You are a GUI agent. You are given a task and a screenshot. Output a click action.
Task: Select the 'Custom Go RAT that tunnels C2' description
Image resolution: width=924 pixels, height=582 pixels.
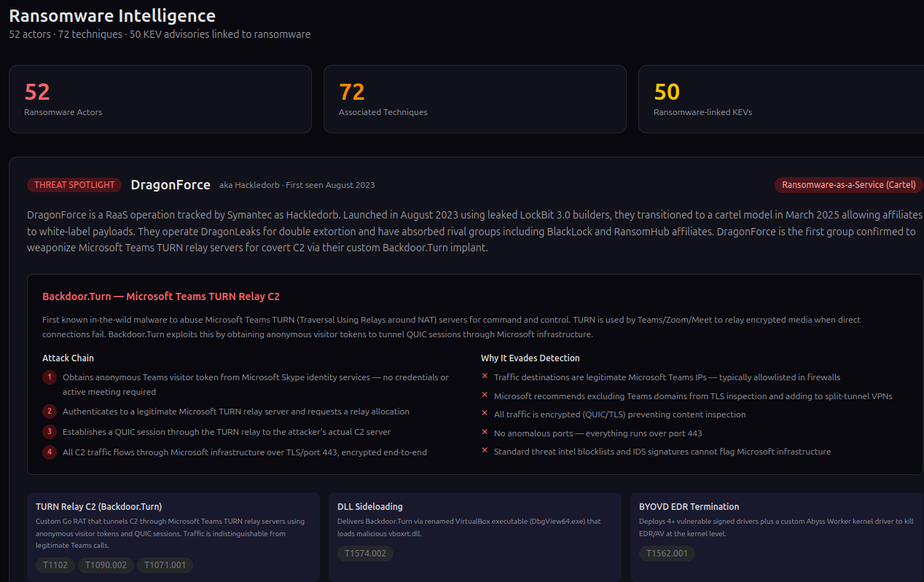point(171,534)
